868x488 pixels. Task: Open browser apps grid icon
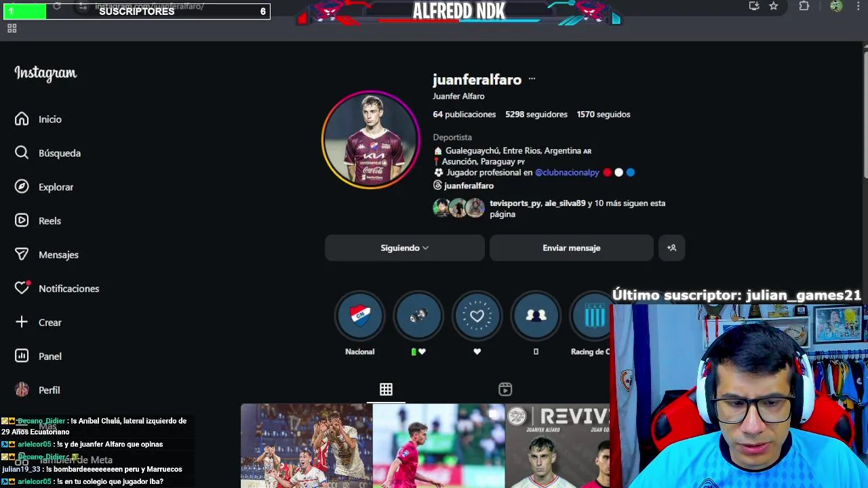click(12, 28)
